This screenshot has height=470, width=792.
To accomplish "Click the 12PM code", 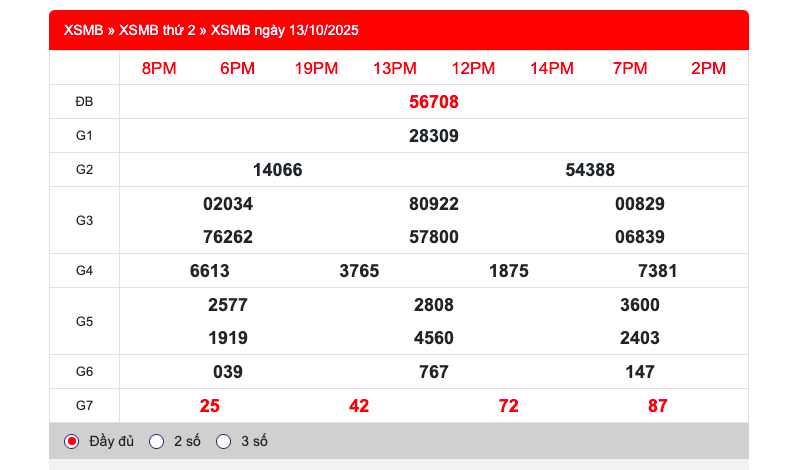I will click(473, 68).
